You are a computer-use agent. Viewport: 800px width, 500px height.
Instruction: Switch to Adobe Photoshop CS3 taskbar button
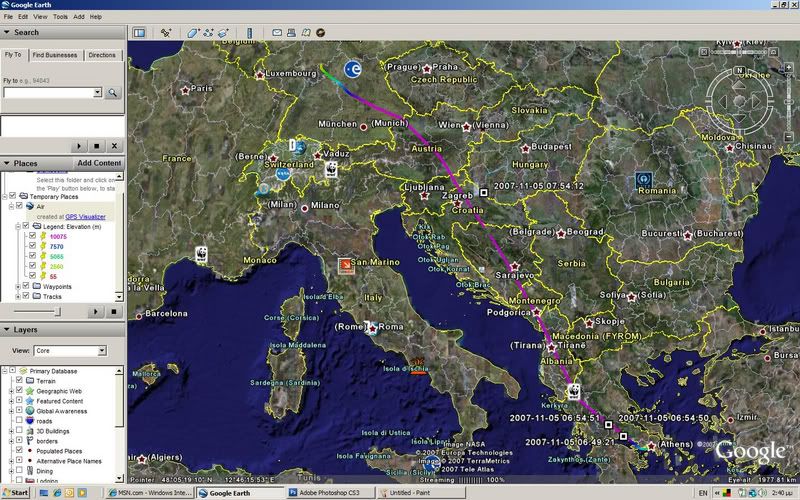(330, 493)
